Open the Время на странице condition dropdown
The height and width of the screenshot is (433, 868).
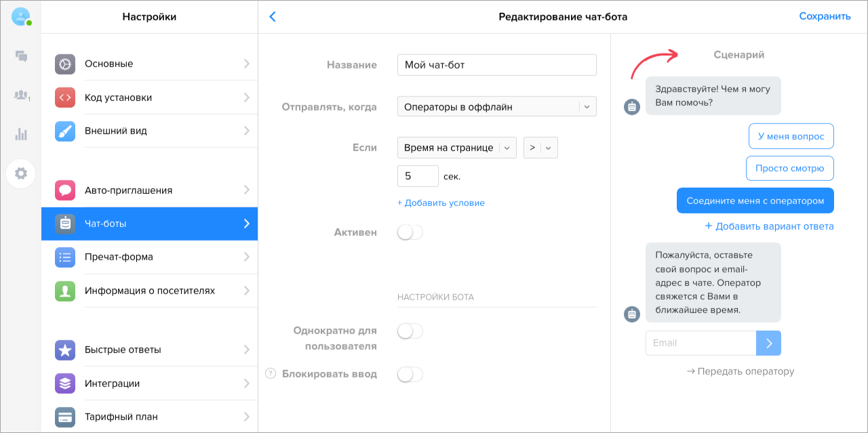point(456,147)
